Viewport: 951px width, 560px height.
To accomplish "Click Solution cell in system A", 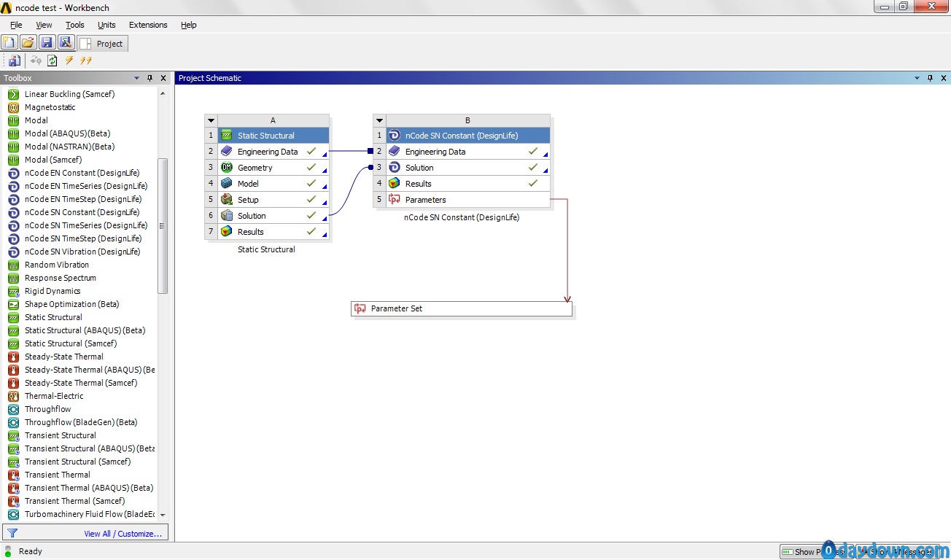I will (273, 216).
